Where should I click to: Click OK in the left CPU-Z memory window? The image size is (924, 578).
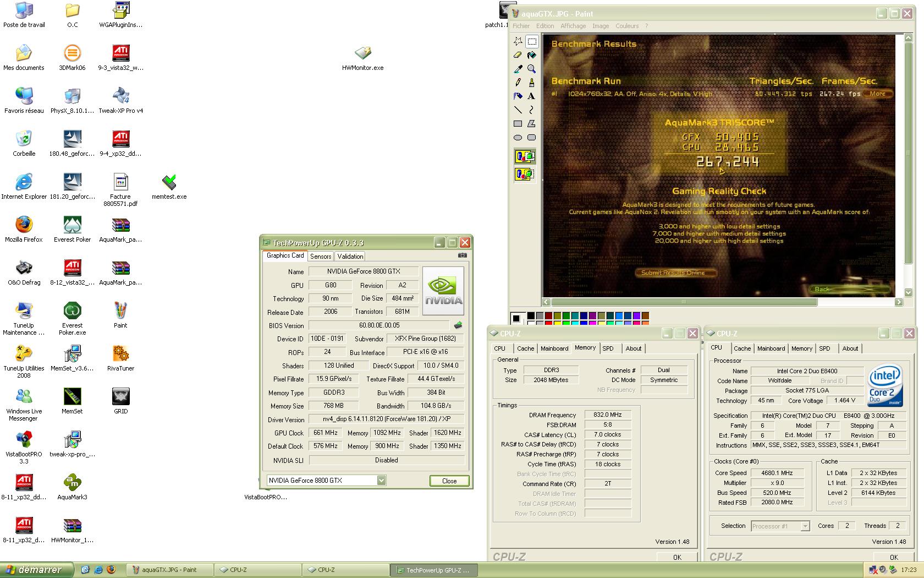click(677, 557)
